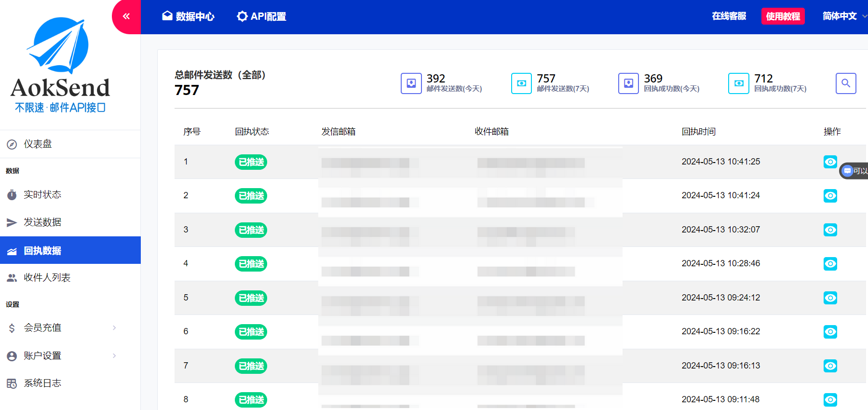The image size is (868, 410).
Task: View details of row 7 via eye icon
Action: 830,366
